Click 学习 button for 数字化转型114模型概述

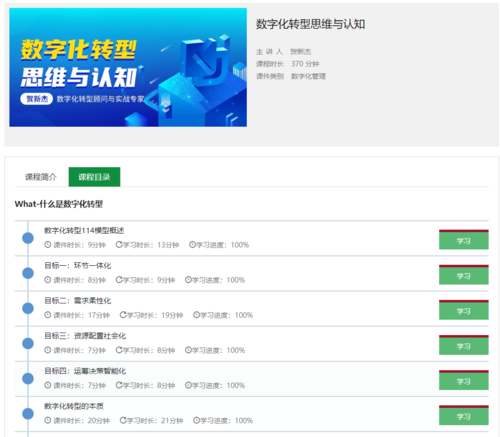click(464, 240)
